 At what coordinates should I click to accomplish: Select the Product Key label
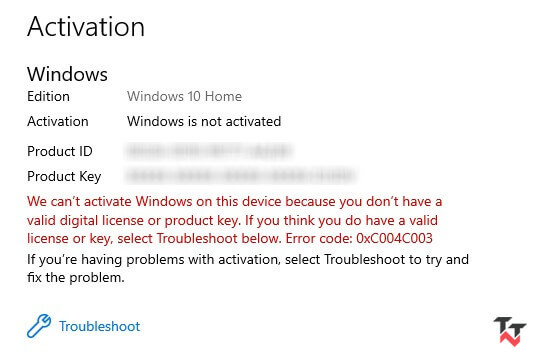point(64,176)
